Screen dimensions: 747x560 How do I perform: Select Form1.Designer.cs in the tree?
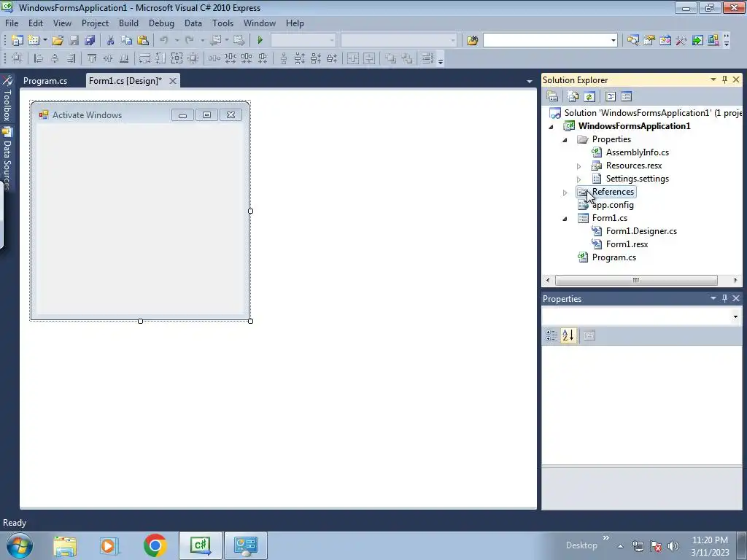coord(641,231)
